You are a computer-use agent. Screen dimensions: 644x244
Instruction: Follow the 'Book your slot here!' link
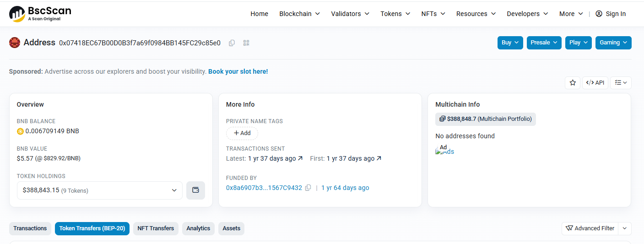click(x=238, y=71)
